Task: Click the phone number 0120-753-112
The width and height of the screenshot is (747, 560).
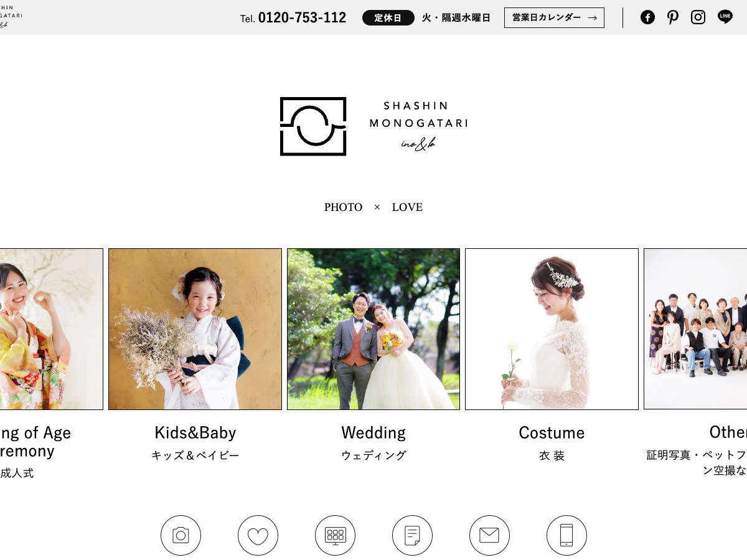Action: click(x=302, y=18)
